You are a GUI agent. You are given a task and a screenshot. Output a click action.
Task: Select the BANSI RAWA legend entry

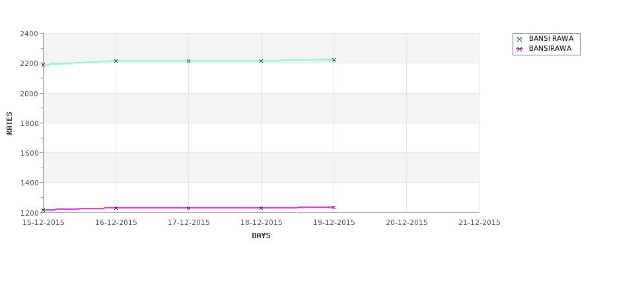[x=545, y=39]
